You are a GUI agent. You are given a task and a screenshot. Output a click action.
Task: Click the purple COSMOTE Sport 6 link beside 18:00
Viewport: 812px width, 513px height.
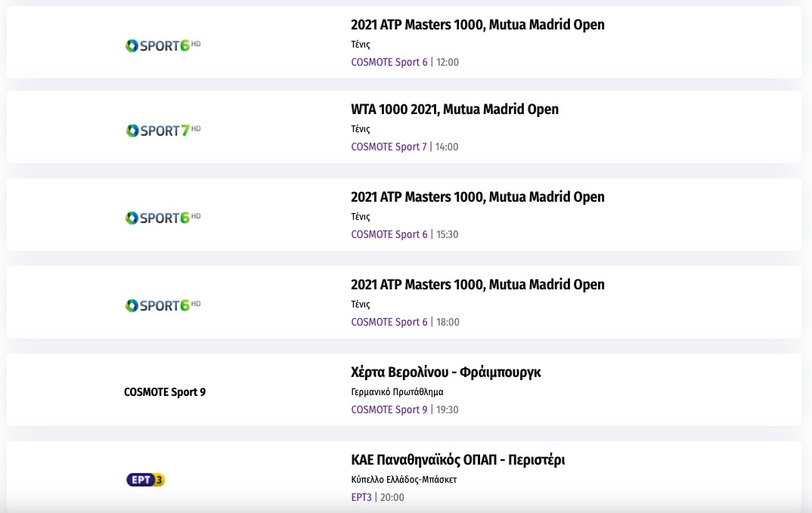(x=389, y=322)
